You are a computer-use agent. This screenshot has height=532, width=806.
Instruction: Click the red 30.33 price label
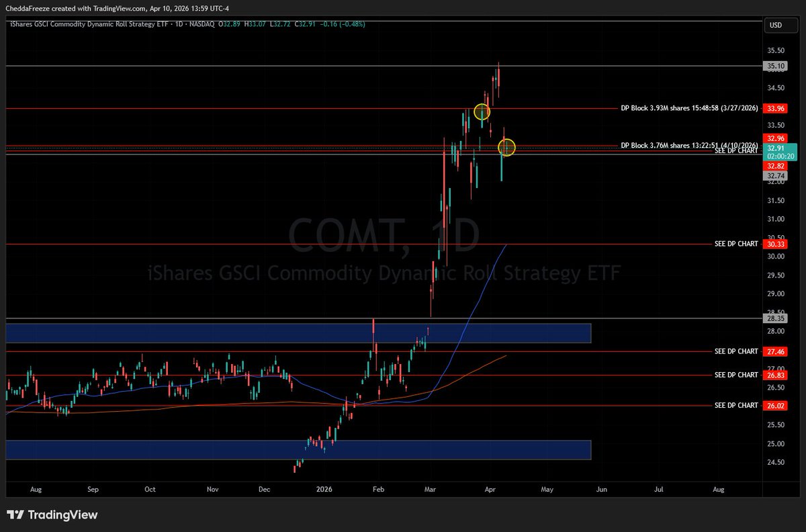[x=776, y=244]
